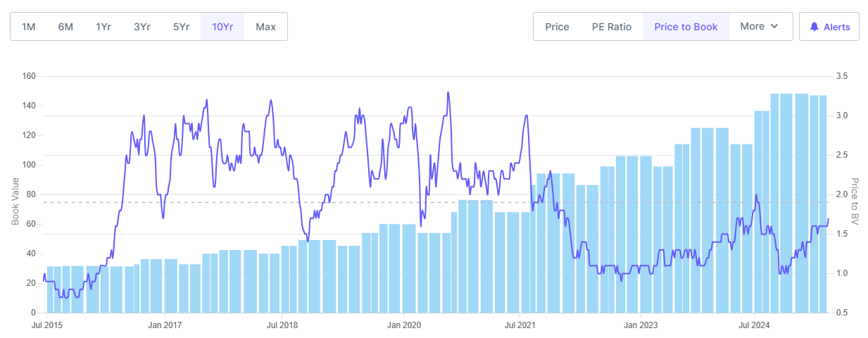The height and width of the screenshot is (338, 868).
Task: Select the 3Yr range option
Action: (x=142, y=27)
